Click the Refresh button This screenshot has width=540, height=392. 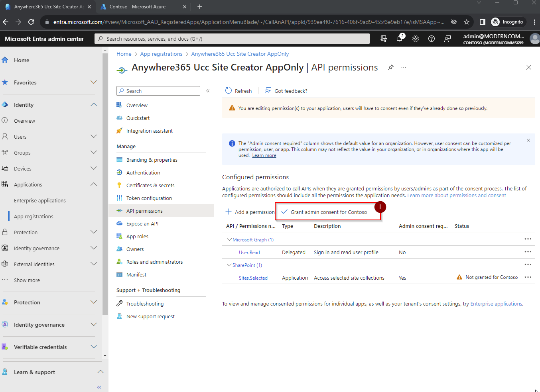238,91
